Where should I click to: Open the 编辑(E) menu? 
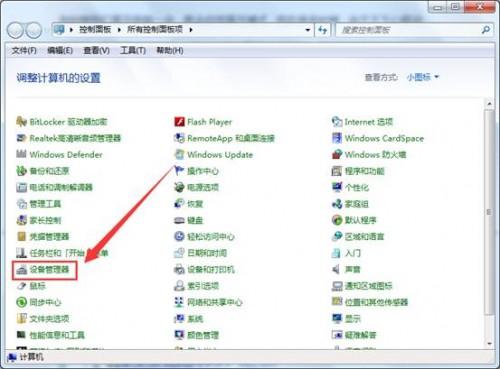[60, 50]
